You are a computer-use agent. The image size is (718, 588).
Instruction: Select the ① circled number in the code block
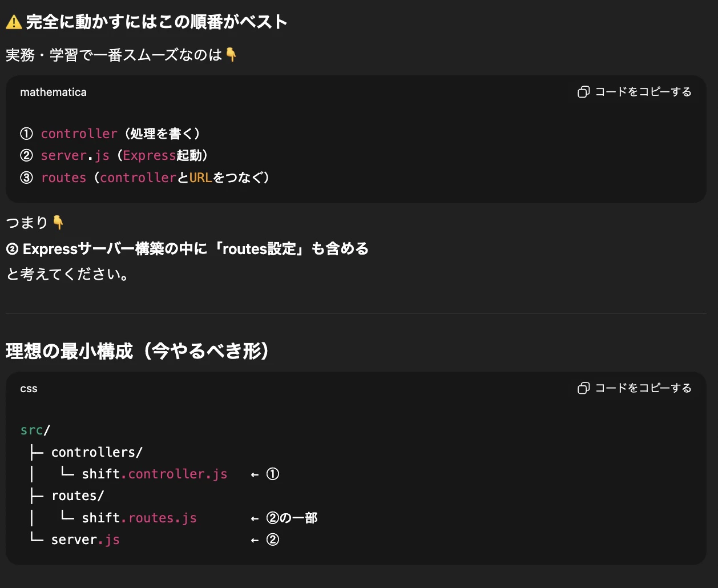coord(26,133)
